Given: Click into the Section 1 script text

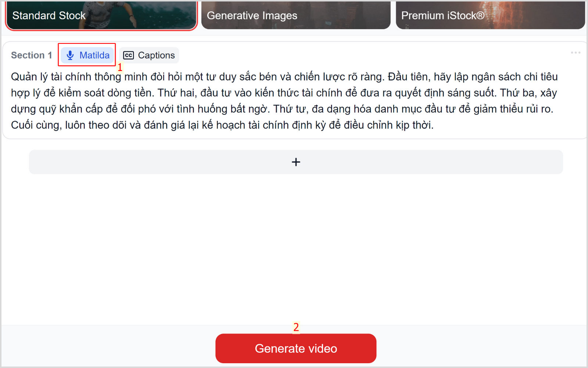Looking at the screenshot, I should click(x=285, y=101).
